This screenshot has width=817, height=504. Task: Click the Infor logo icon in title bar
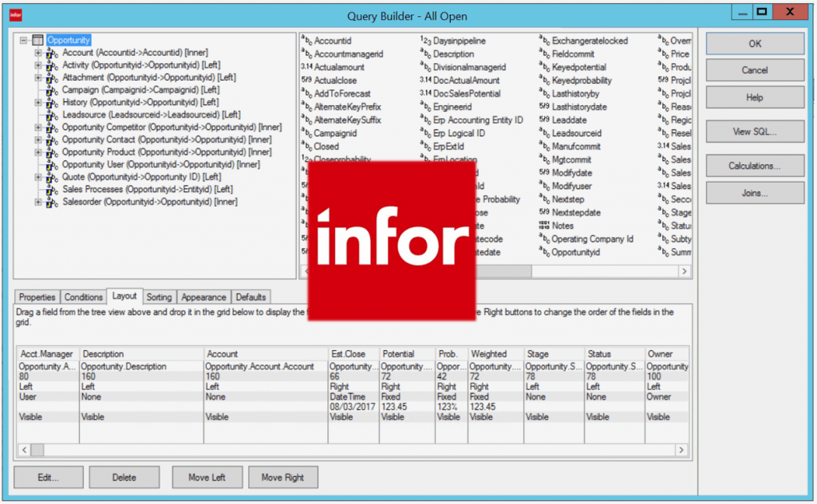(16, 15)
